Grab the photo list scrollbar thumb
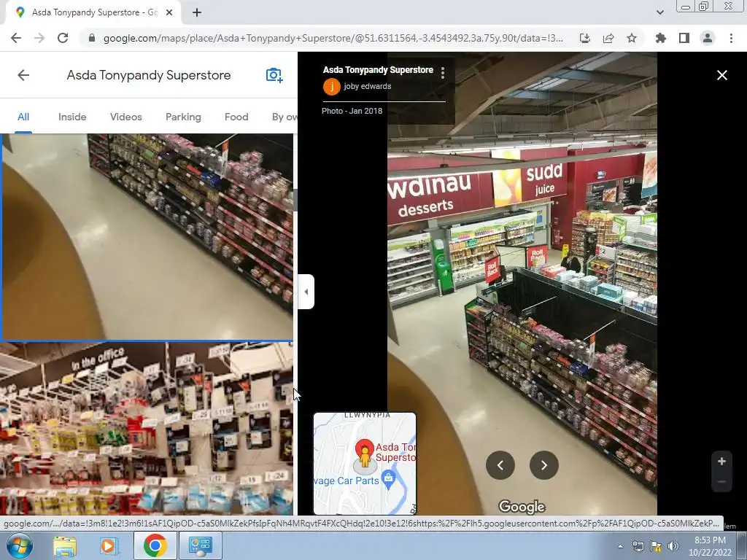 [x=295, y=200]
